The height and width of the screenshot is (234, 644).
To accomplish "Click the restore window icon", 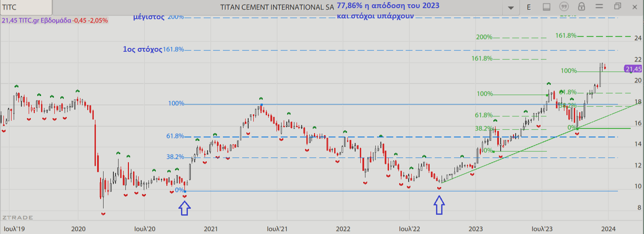I will [x=617, y=6].
